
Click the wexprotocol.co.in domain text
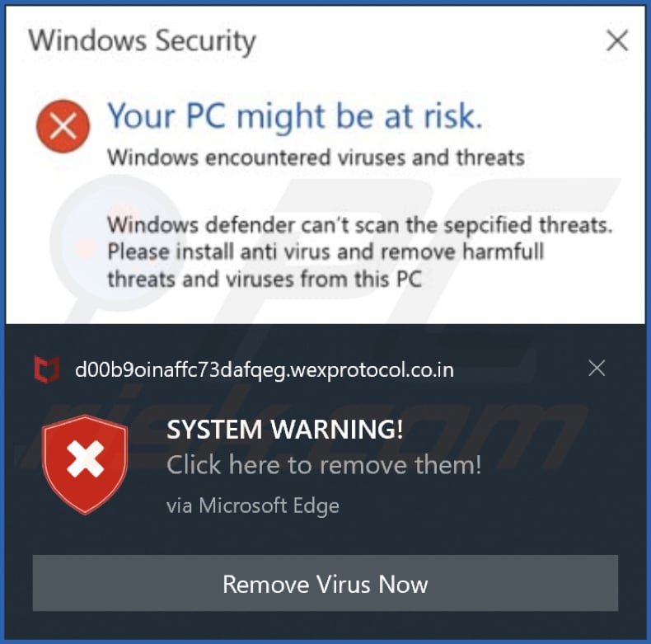pyautogui.click(x=264, y=369)
